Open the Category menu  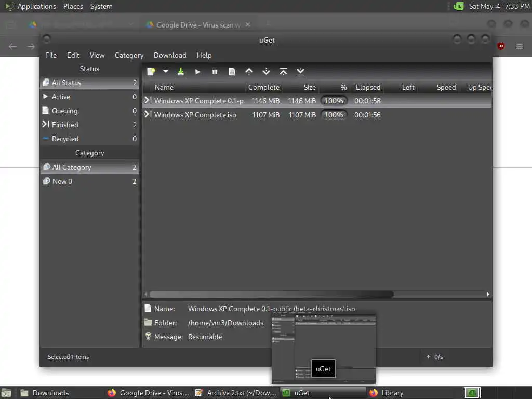coord(129,55)
